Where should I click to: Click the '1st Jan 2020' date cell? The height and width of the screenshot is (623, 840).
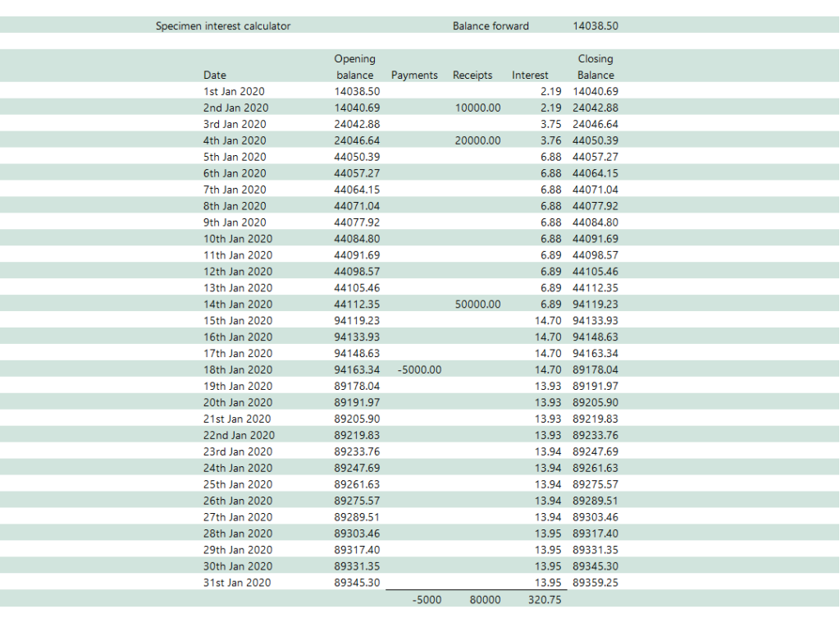234,91
